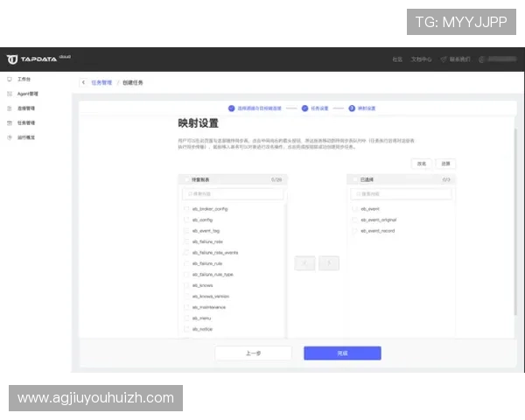Click the page vertical scrollbar
This screenshot has height=420, width=525.
tap(515, 221)
